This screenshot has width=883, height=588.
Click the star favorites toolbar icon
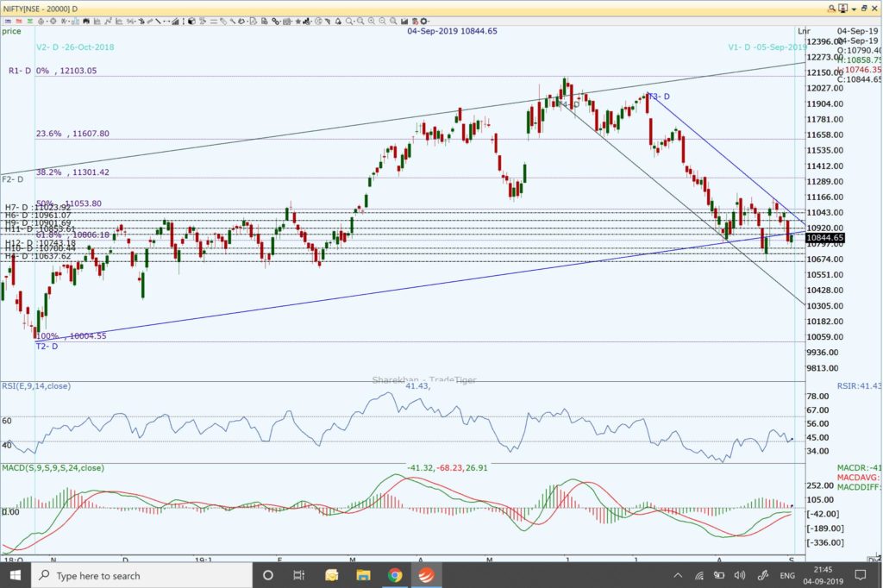pos(297,22)
